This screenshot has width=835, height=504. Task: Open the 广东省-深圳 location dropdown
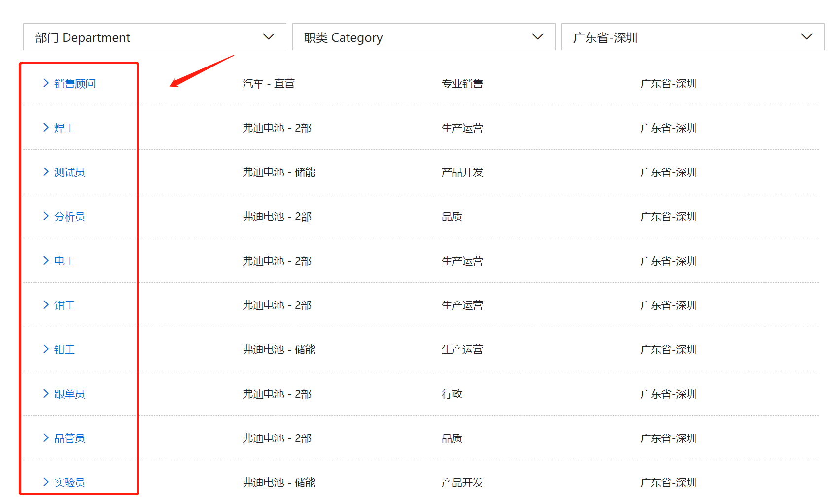coord(693,37)
